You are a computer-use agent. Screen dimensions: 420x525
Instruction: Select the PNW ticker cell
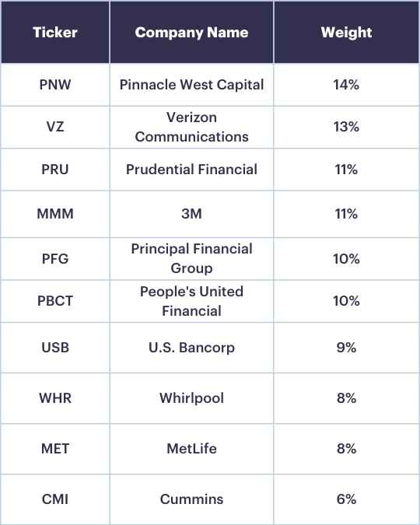[55, 85]
